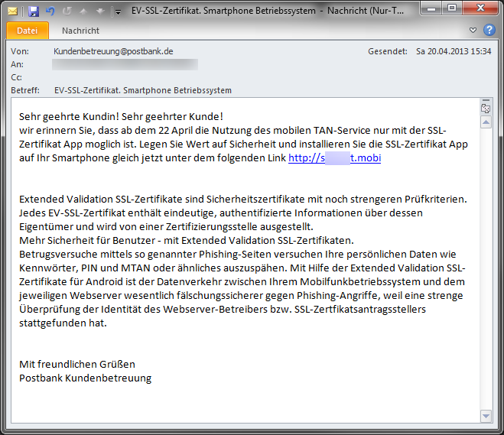Click the envelope mail icon in title bar
Viewport: 504px width, 435px height.
click(x=12, y=11)
